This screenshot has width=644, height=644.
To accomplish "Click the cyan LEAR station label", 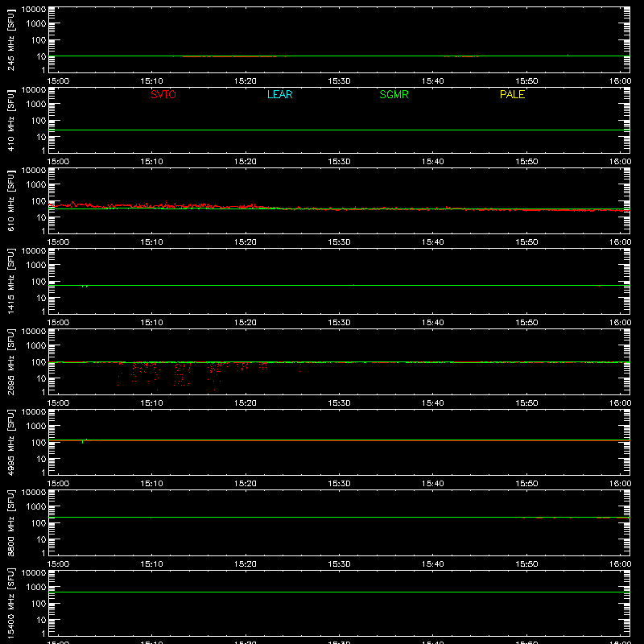I will (x=279, y=94).
